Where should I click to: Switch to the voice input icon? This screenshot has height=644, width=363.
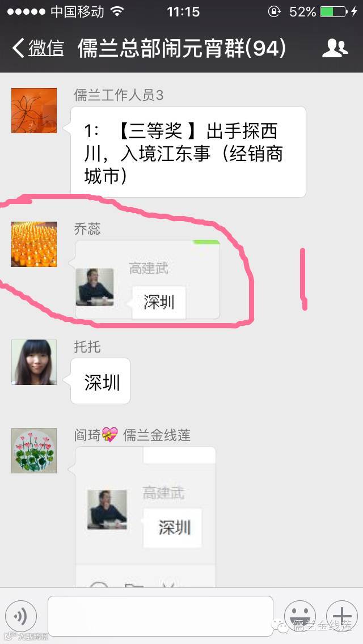20,616
